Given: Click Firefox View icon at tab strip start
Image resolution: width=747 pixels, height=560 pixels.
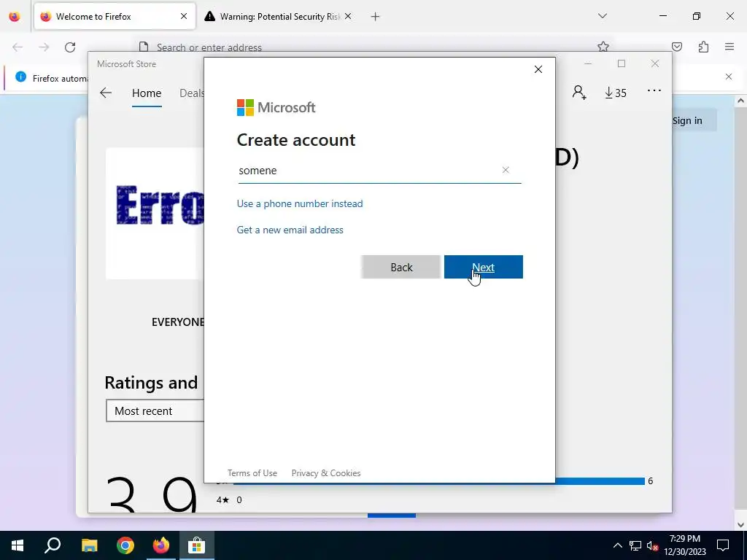Looking at the screenshot, I should [15, 17].
